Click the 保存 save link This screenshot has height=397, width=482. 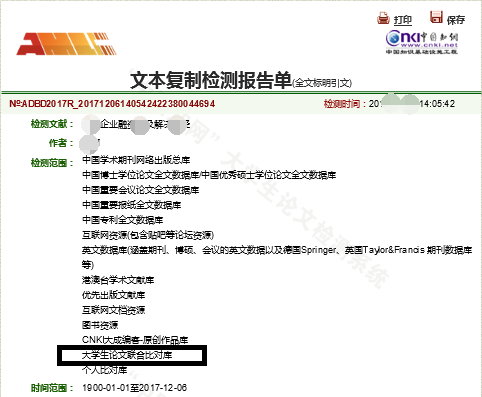(x=456, y=20)
